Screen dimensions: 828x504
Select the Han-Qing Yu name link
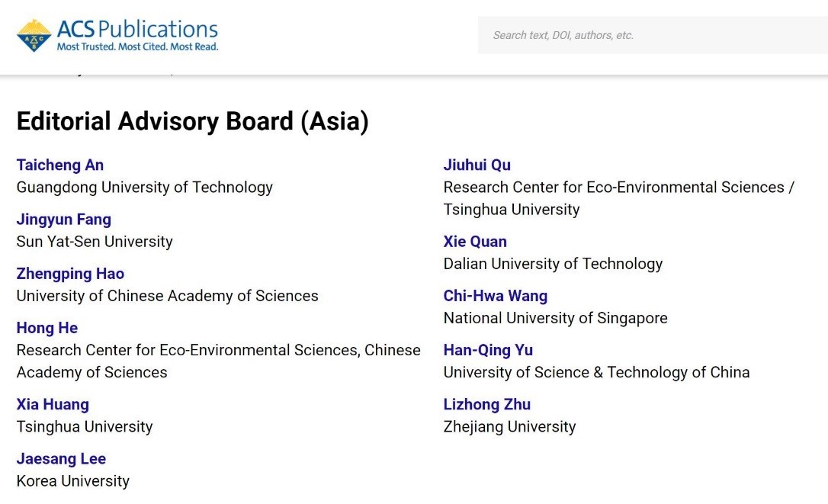[x=488, y=350]
